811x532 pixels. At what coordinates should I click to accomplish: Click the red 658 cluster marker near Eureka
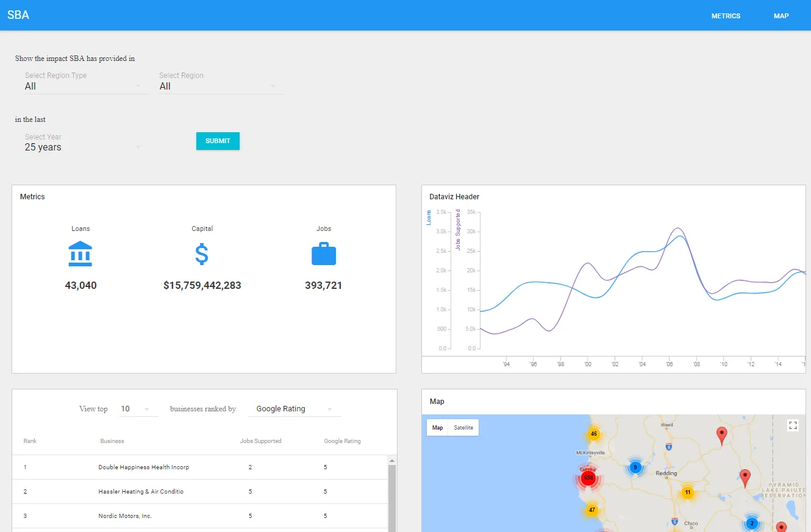[x=588, y=478]
